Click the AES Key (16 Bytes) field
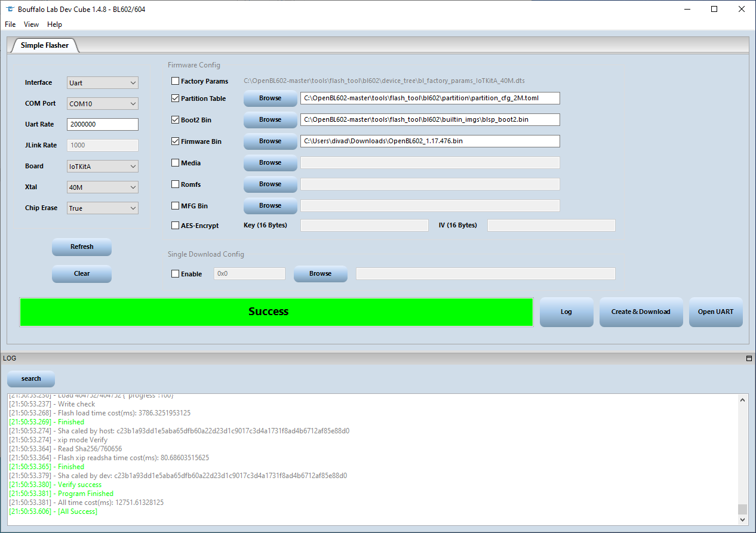 coord(364,226)
